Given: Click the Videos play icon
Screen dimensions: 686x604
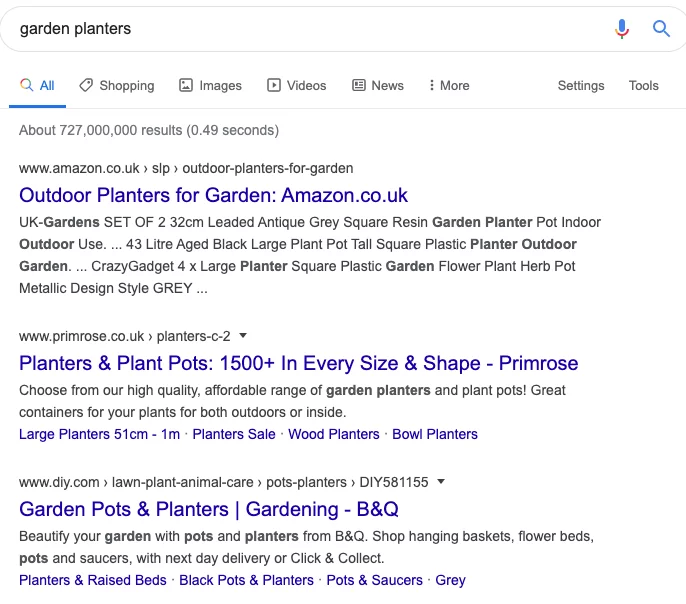Looking at the screenshot, I should (274, 85).
